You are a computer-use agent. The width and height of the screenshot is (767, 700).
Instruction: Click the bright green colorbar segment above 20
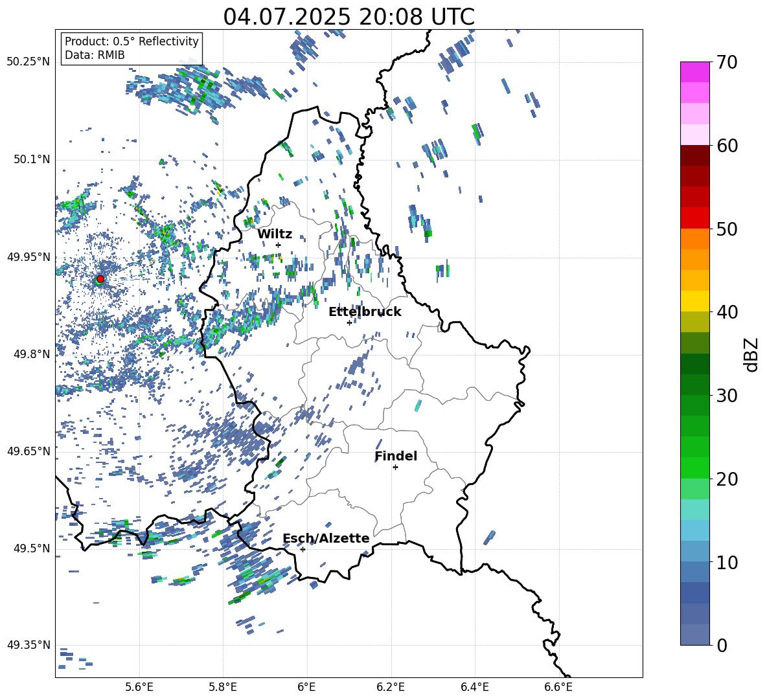tap(694, 468)
